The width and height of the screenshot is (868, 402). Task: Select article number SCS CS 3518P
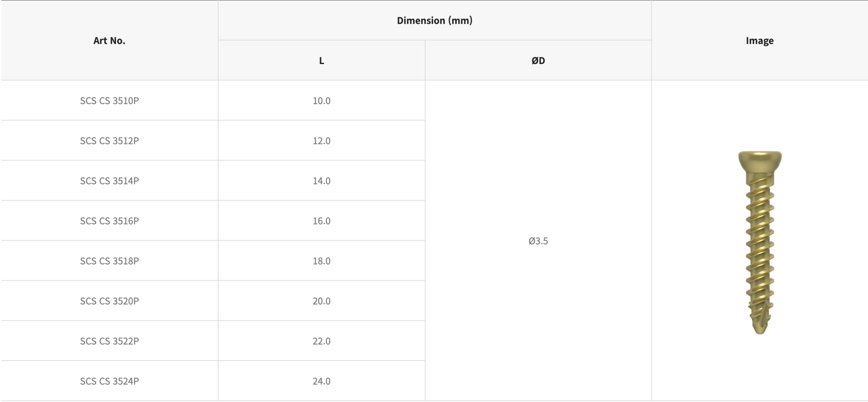point(109,261)
